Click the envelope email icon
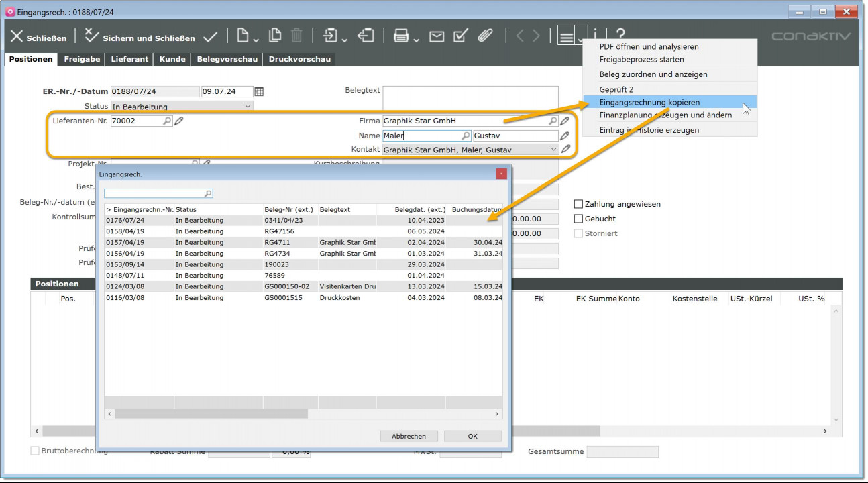 (x=437, y=36)
